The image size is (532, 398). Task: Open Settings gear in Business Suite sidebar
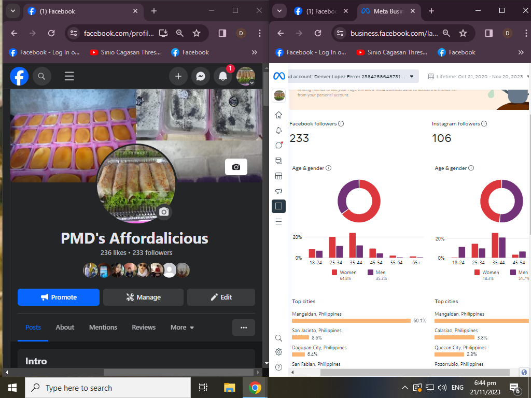click(x=278, y=352)
